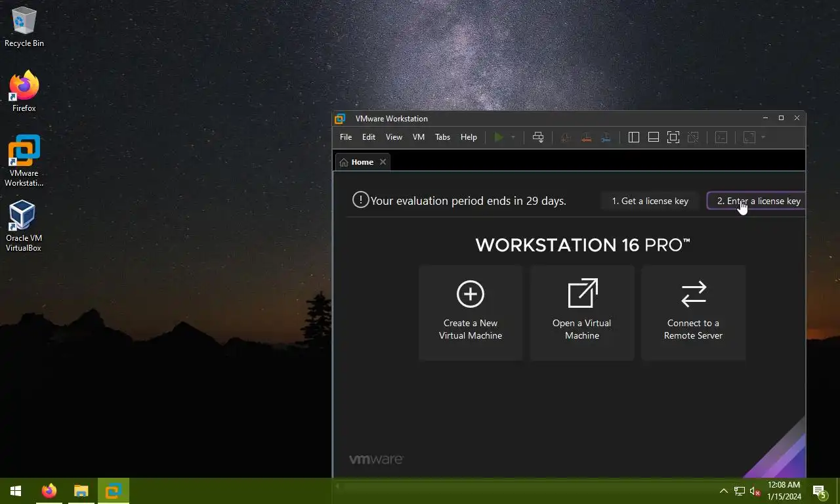
Task: Select the Firefox desktop shortcut
Action: click(24, 92)
